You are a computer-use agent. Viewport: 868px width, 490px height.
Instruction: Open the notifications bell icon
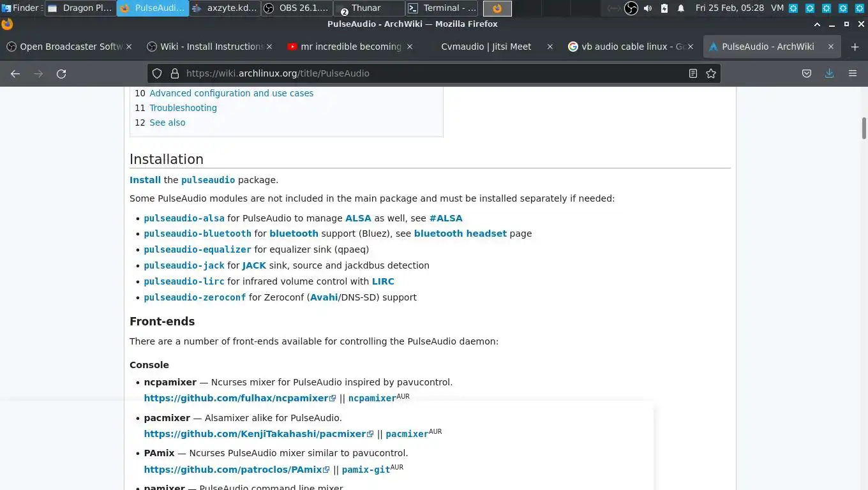(681, 8)
